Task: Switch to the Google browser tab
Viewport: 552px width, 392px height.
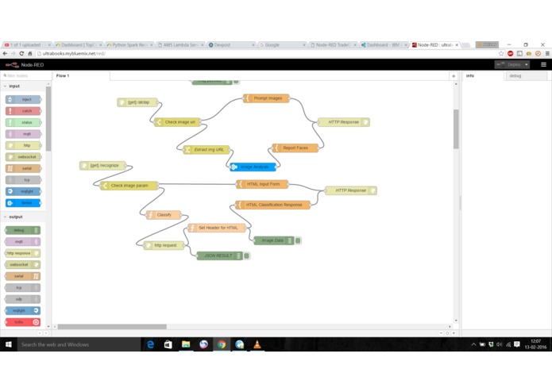Action: (282, 45)
